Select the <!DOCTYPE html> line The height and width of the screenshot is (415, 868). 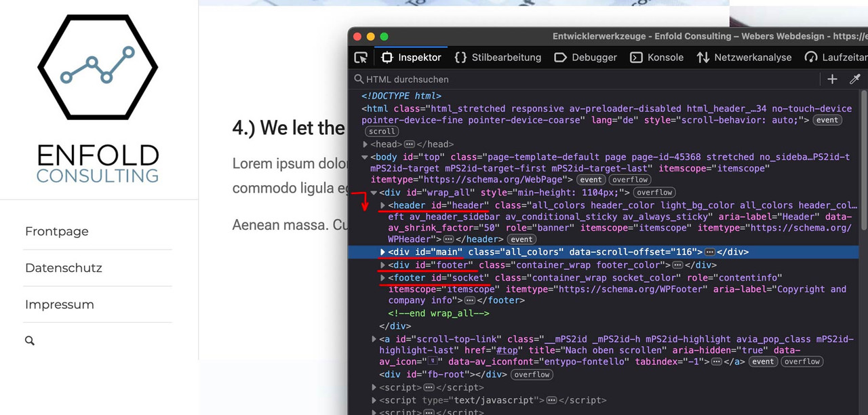pos(401,96)
